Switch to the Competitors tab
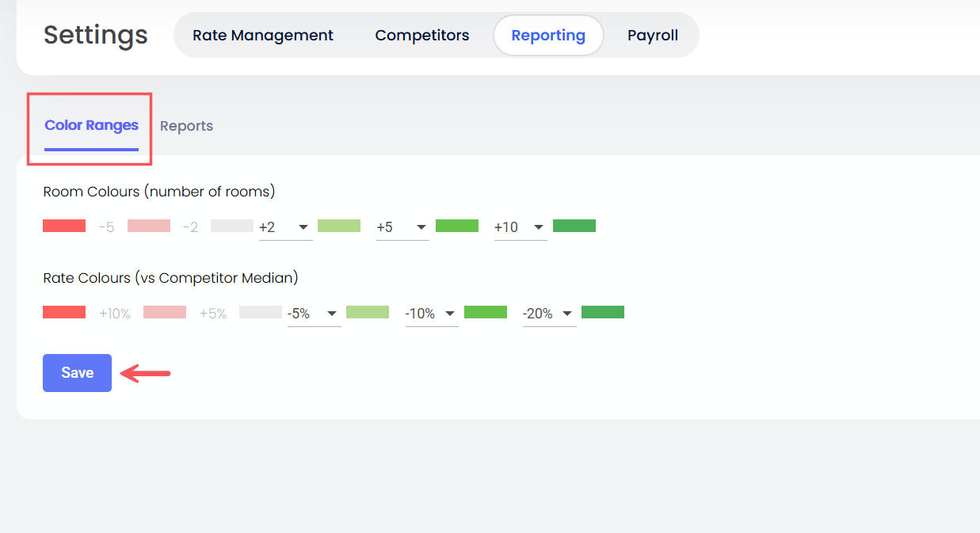Screen dimensions: 980x533 click(422, 36)
